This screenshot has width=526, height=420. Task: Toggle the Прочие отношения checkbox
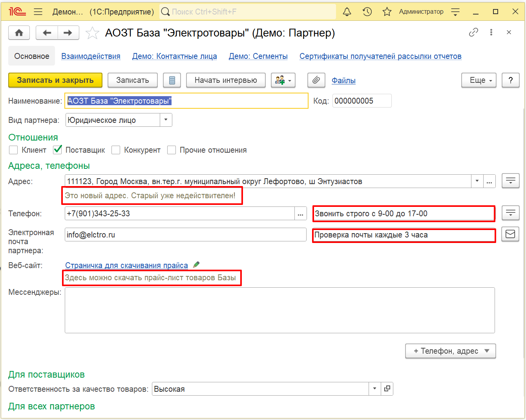coord(172,150)
